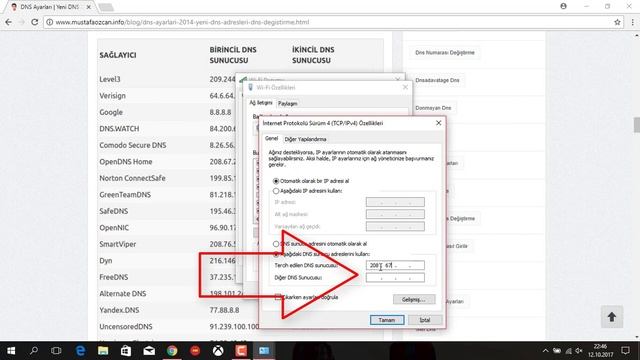Select Aşağıdaki IP adresini kullan
This screenshot has width=640, height=360.
pyautogui.click(x=276, y=191)
